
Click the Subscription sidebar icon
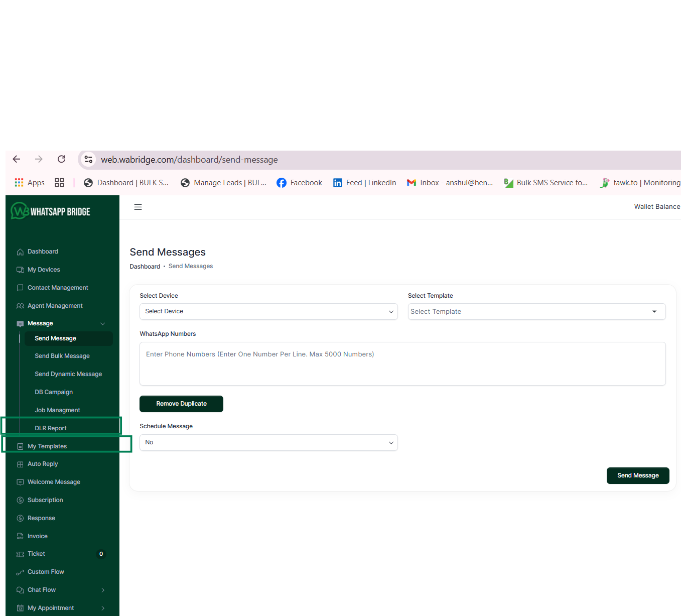pos(20,500)
